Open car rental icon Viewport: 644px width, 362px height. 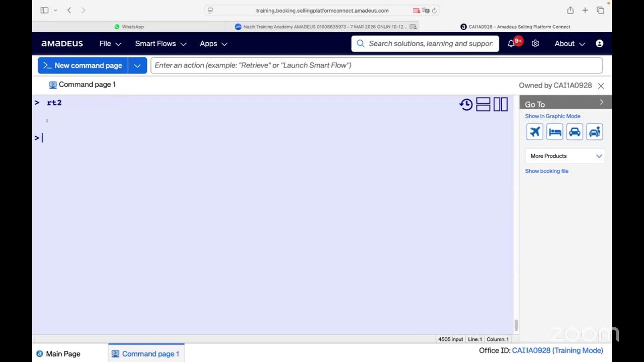point(575,132)
